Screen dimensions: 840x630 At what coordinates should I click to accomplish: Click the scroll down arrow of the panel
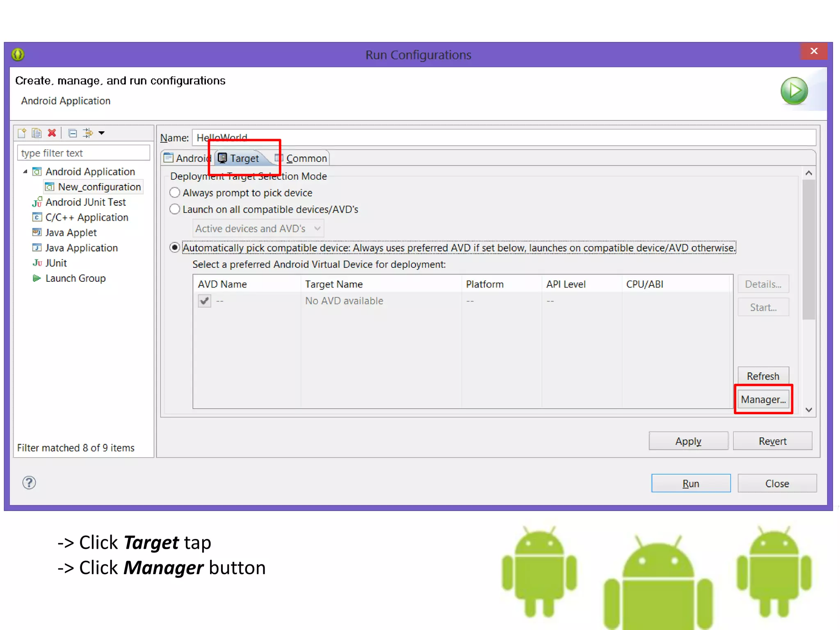pyautogui.click(x=809, y=410)
